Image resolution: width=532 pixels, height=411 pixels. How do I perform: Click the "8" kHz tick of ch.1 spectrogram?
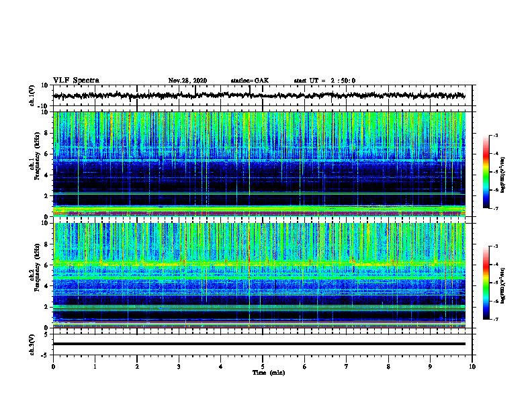[46, 133]
